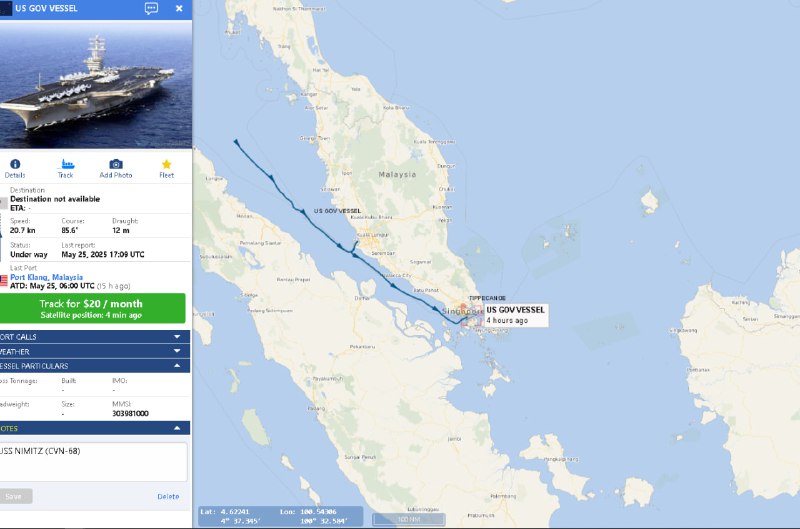
Task: Open the Port Klang, Malaysia link
Action: pos(46,277)
